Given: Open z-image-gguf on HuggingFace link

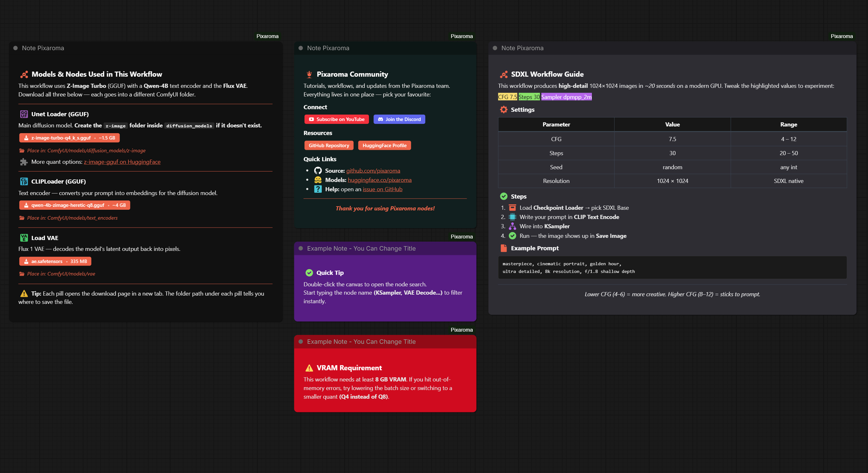Looking at the screenshot, I should tap(122, 162).
